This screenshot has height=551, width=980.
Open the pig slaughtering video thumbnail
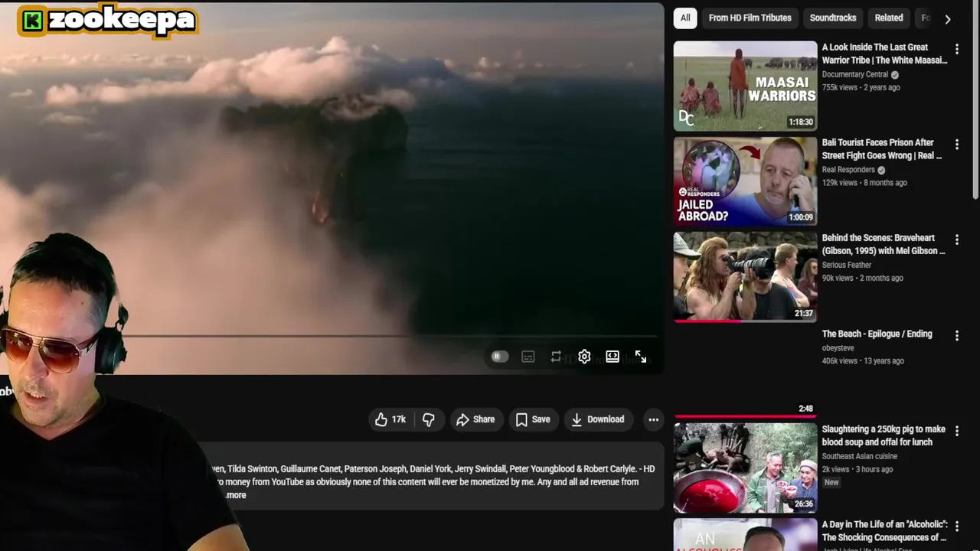pyautogui.click(x=745, y=468)
